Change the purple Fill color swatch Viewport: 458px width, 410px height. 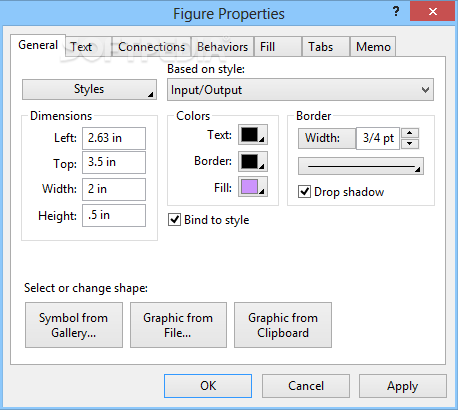tap(253, 187)
